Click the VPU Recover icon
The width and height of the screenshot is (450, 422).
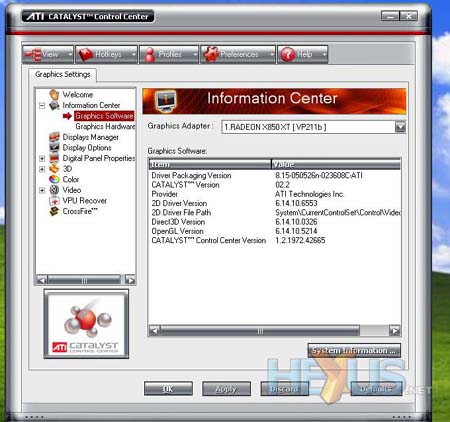[54, 201]
